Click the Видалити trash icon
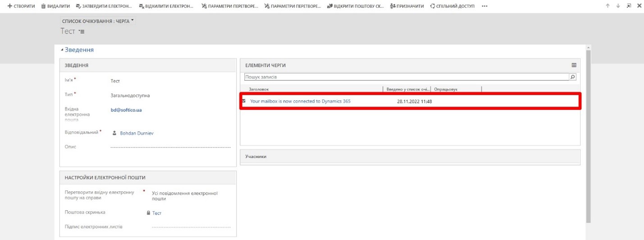The height and width of the screenshot is (240, 644). (x=44, y=6)
